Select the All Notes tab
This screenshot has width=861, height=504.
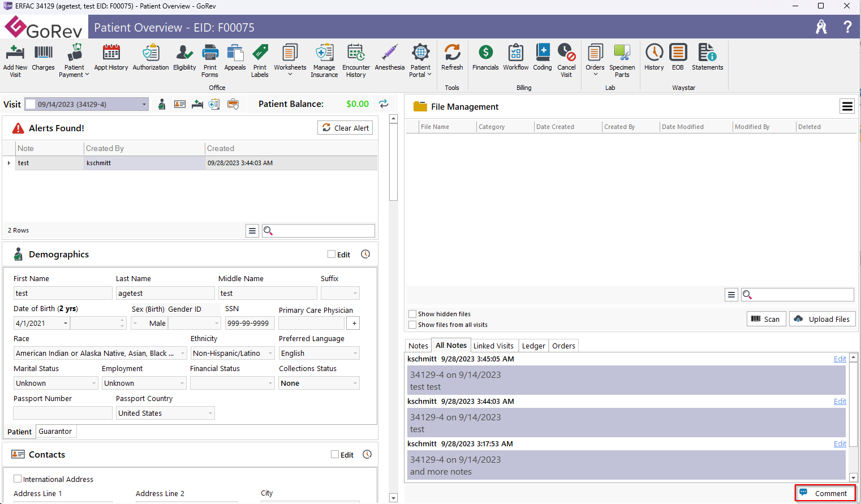coord(451,345)
